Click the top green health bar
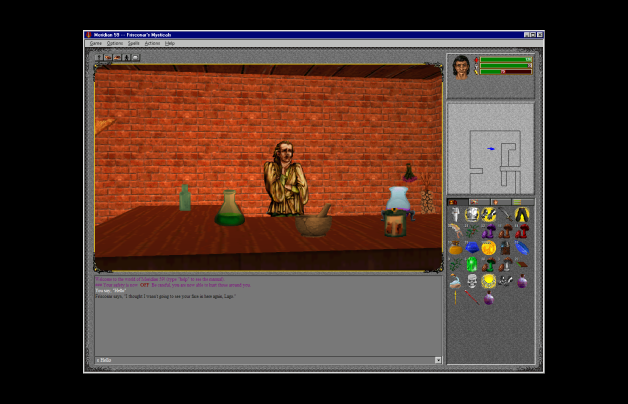Image resolution: width=628 pixels, height=404 pixels. pyautogui.click(x=506, y=60)
